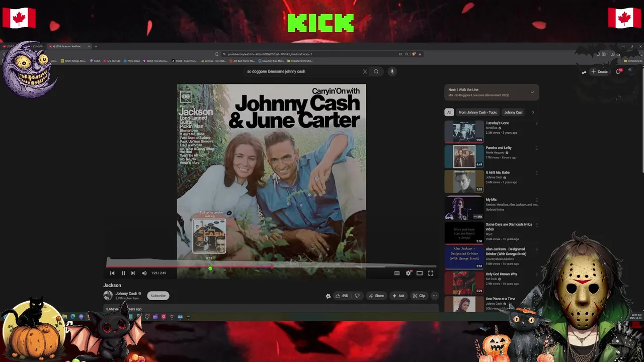The width and height of the screenshot is (644, 362).
Task: Pause the Jackson video playback
Action: (x=123, y=273)
